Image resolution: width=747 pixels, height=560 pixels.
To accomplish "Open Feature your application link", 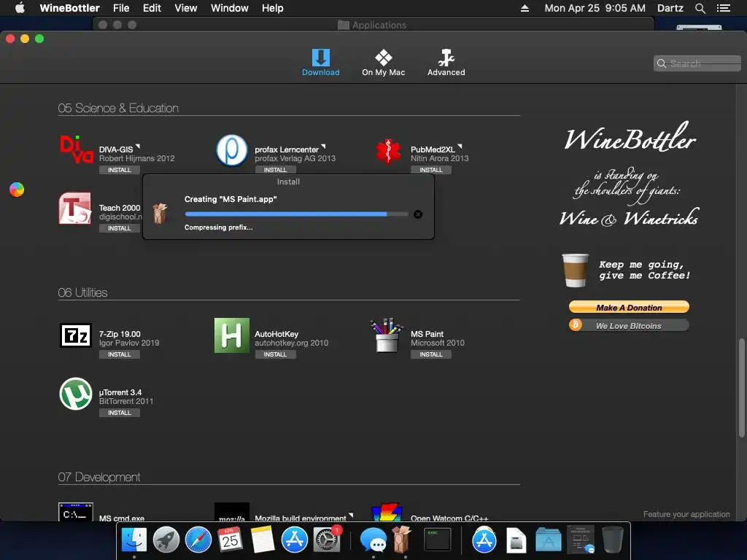I will tap(686, 514).
